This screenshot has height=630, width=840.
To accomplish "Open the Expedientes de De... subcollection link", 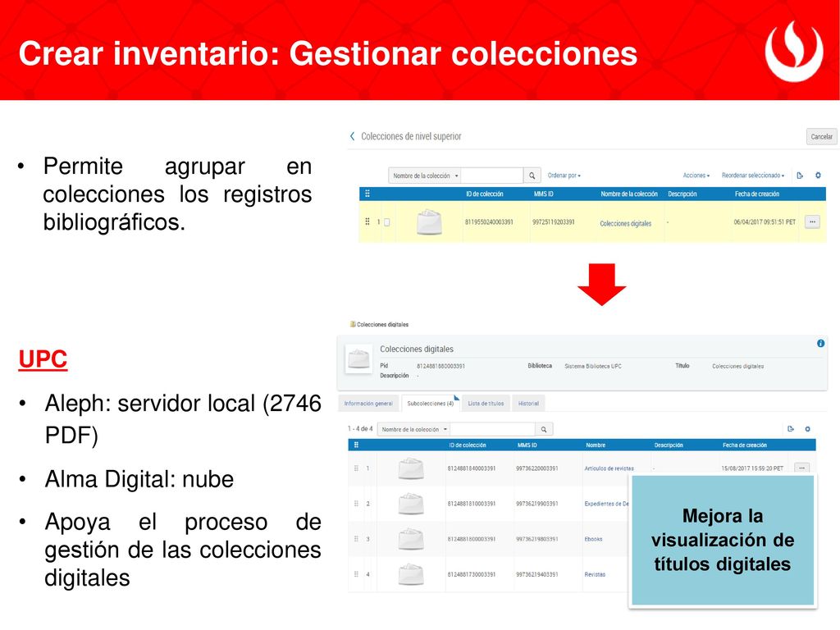I will coord(606,504).
